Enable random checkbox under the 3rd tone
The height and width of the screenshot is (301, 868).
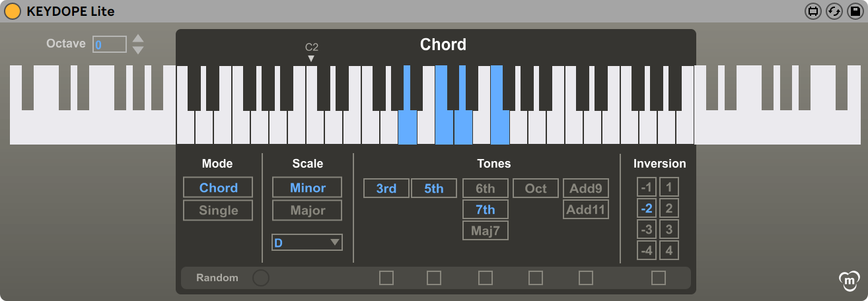(386, 278)
